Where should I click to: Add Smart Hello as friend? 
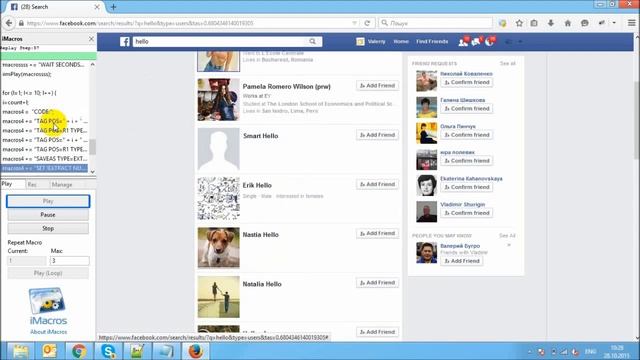tap(378, 135)
